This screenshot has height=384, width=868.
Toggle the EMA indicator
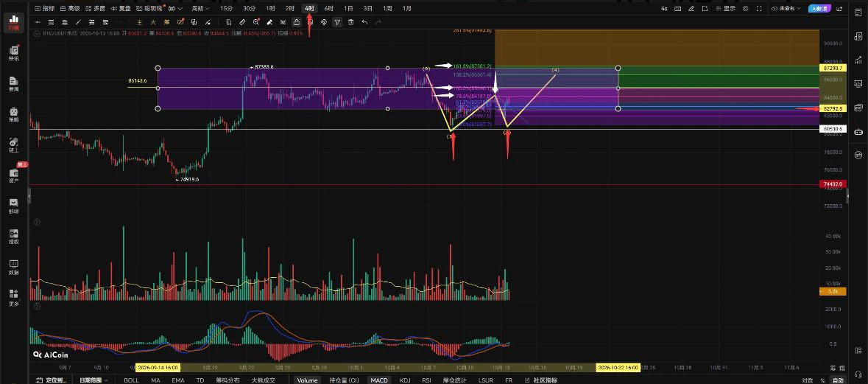coord(177,380)
